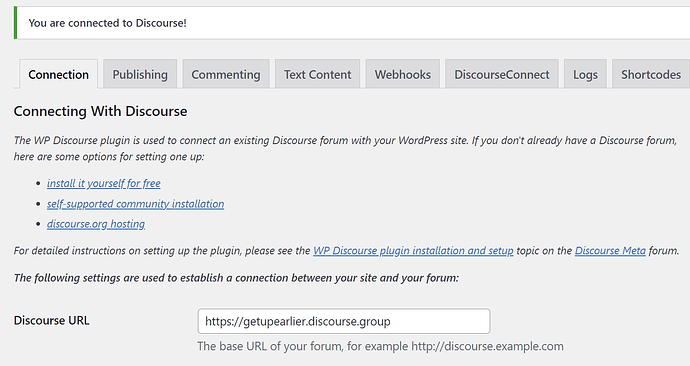Go to the Webhooks tab
The image size is (690, 366).
click(x=403, y=74)
